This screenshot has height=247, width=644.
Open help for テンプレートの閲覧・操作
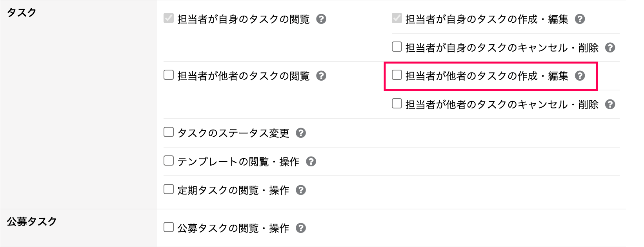click(311, 161)
